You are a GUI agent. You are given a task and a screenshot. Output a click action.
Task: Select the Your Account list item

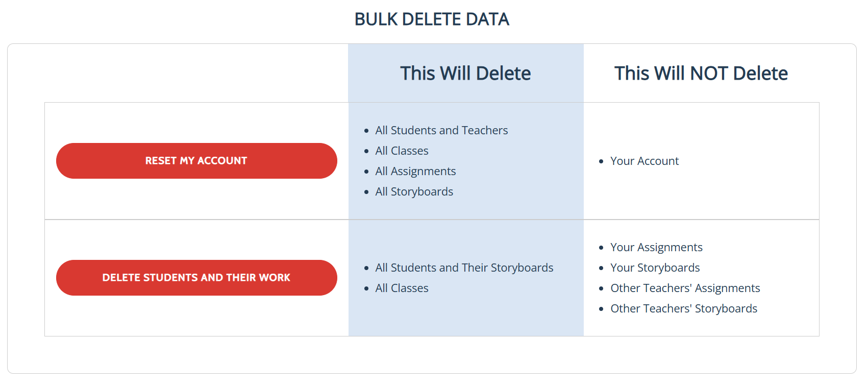coord(644,161)
